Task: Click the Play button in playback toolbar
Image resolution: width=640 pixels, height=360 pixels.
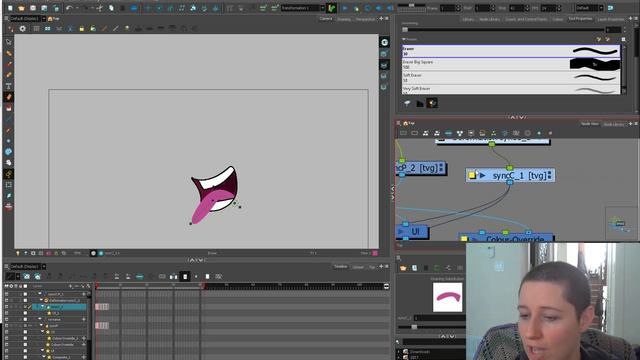Action: [345, 8]
